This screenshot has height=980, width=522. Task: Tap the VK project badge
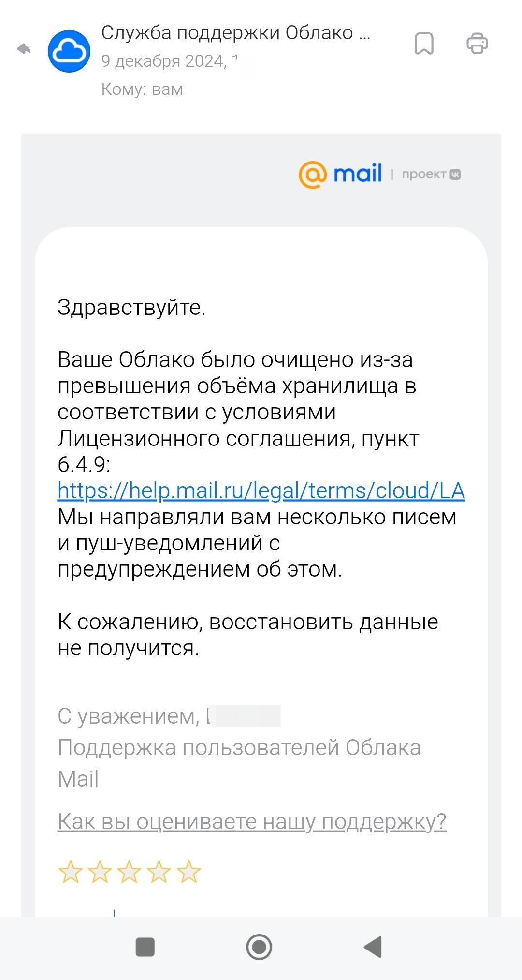click(455, 175)
